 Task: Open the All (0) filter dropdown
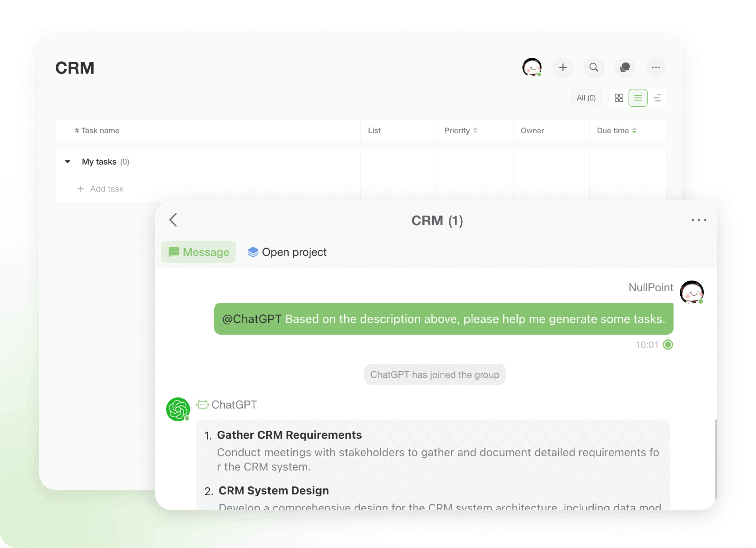[x=586, y=97]
